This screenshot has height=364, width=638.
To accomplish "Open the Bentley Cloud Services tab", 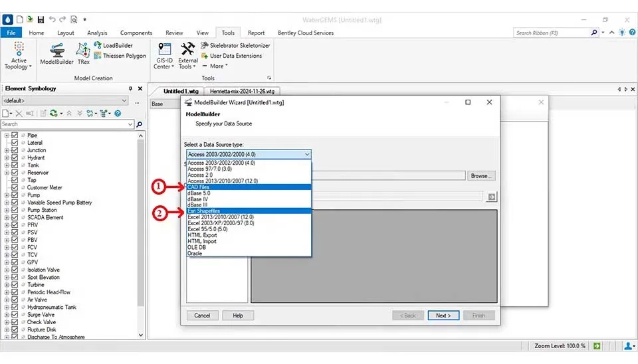I will (306, 33).
